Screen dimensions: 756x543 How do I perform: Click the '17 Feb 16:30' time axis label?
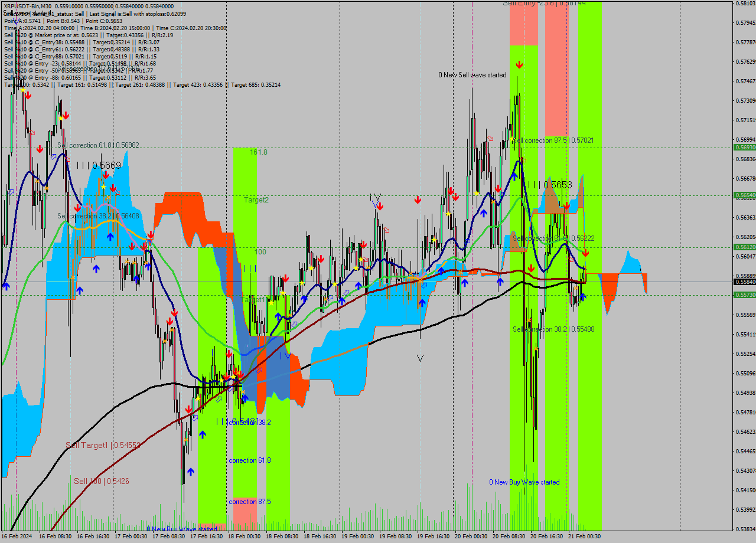tap(206, 537)
